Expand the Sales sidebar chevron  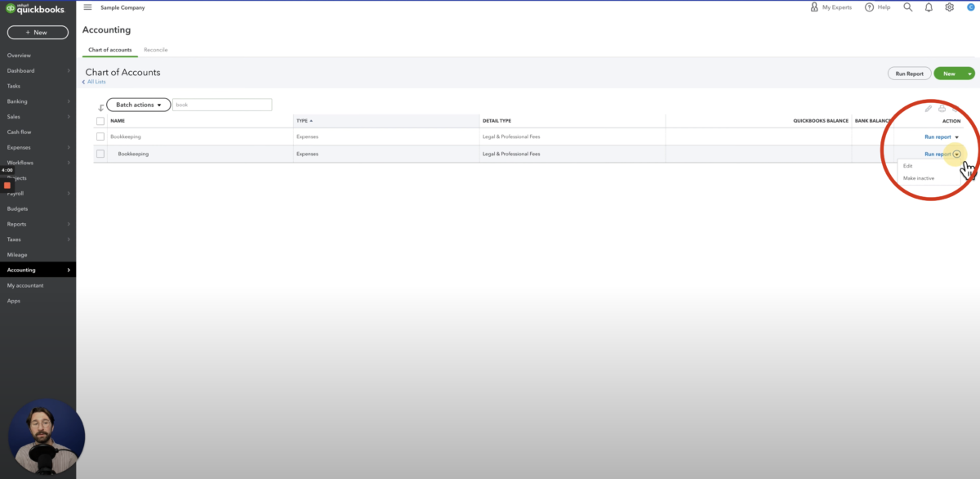tap(69, 117)
